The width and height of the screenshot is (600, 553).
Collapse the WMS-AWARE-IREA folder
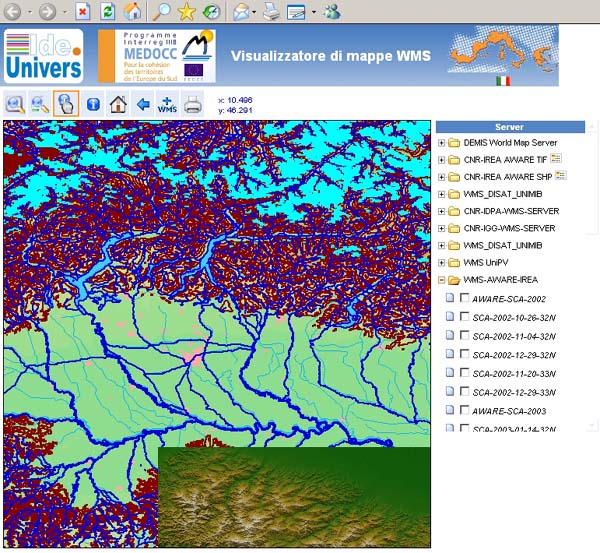coord(442,280)
